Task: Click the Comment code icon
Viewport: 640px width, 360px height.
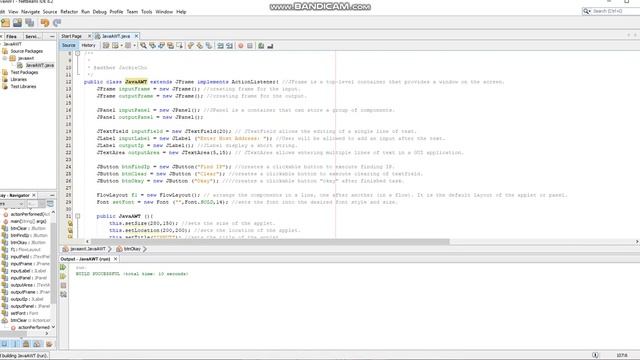Action: point(261,46)
